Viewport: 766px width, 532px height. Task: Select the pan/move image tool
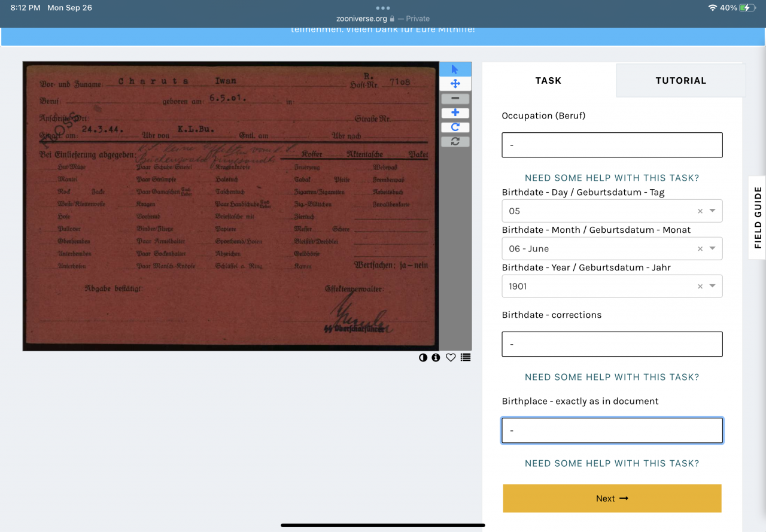pos(455,84)
